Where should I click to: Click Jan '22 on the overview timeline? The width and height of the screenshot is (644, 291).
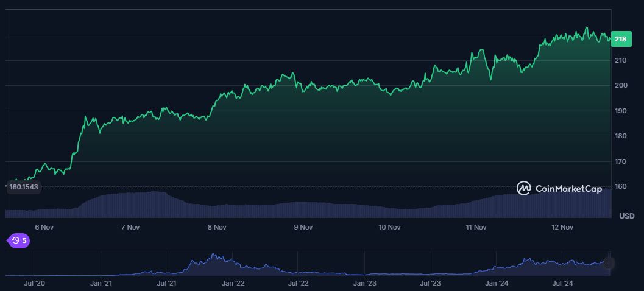point(233,283)
